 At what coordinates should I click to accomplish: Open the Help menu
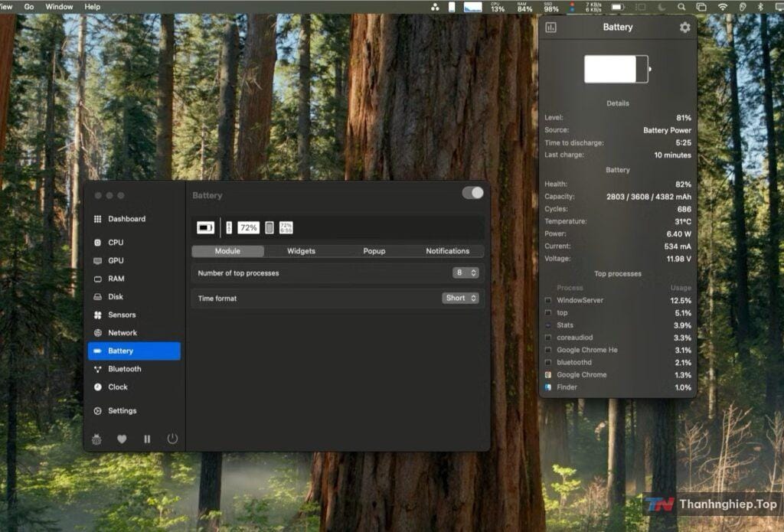point(93,7)
